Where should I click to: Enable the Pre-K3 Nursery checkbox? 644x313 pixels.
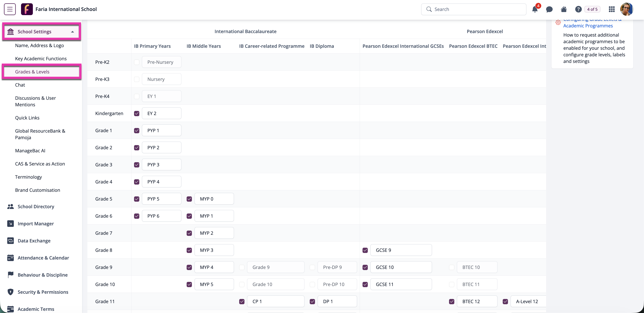pos(136,79)
